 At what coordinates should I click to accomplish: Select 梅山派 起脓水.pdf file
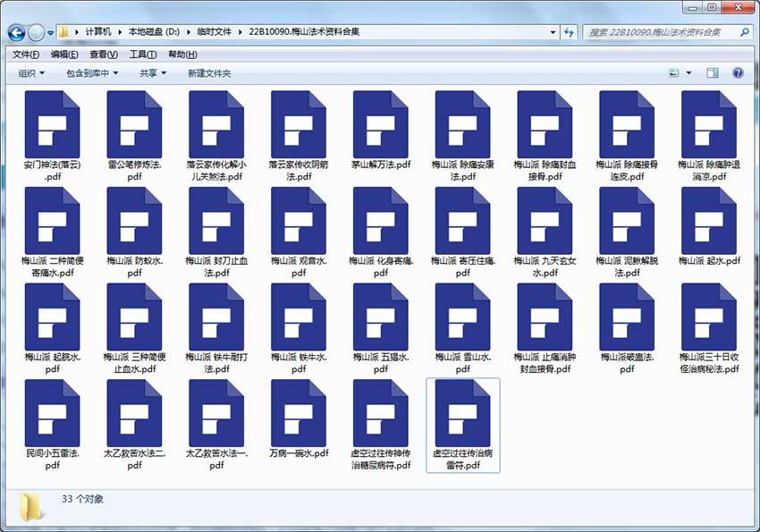coord(53,328)
